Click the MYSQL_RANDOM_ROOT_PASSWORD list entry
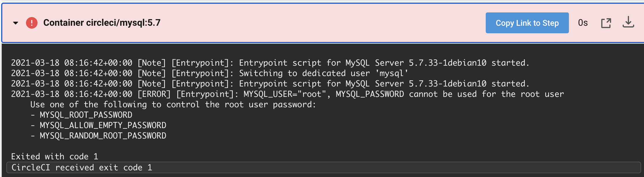Viewport: 644px width, 177px height. (x=103, y=136)
